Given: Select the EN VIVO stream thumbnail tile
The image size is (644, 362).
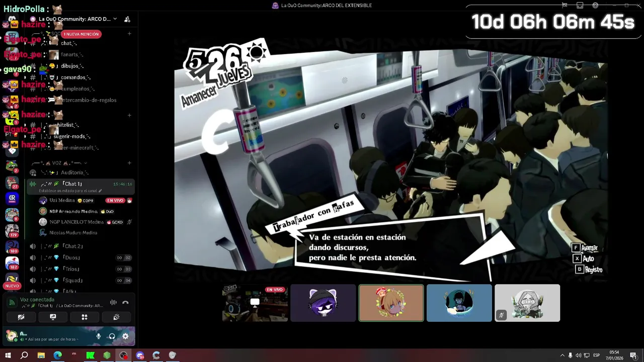Looking at the screenshot, I should coord(255,303).
